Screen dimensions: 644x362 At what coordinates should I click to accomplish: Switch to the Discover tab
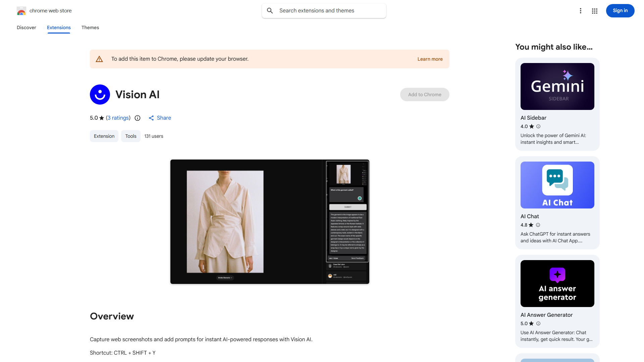(26, 27)
